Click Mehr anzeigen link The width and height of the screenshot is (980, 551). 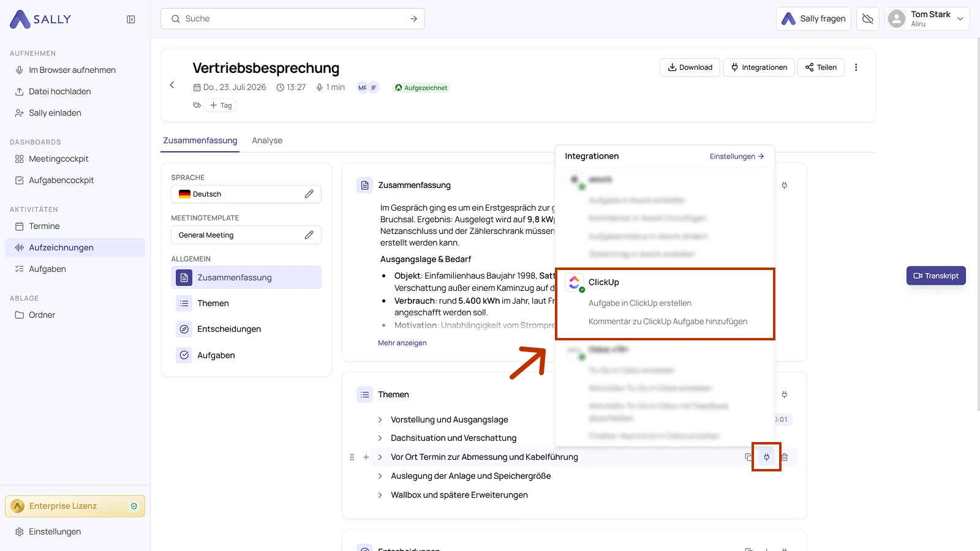pyautogui.click(x=402, y=343)
